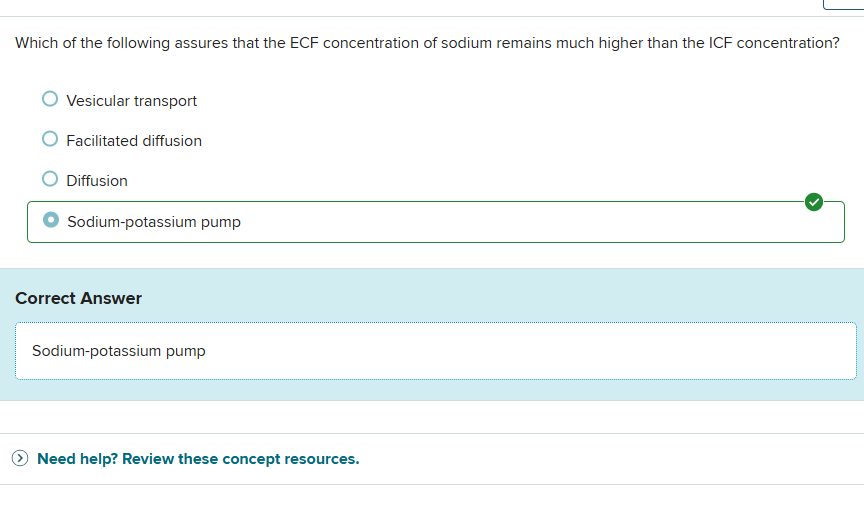Select the Vesicular transport radio button

[50, 100]
